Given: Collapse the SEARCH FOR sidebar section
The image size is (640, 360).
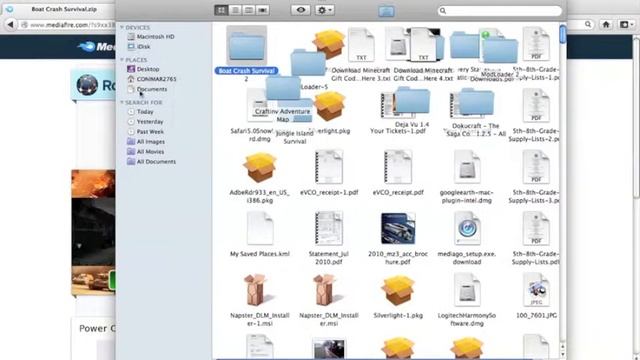Looking at the screenshot, I should (x=122, y=102).
